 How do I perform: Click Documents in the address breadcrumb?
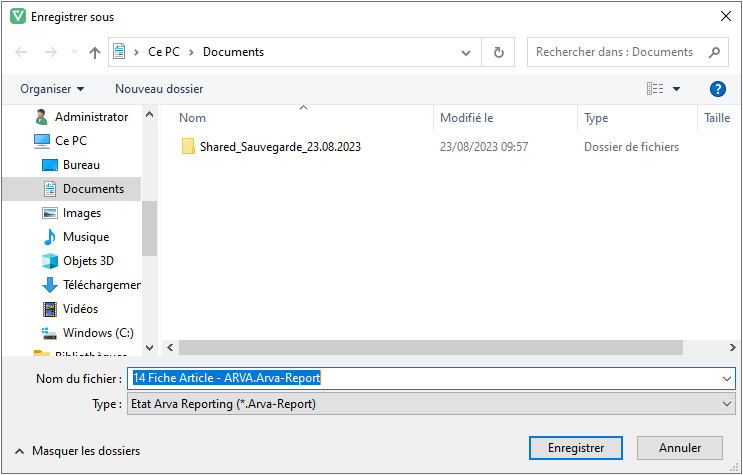(x=233, y=52)
